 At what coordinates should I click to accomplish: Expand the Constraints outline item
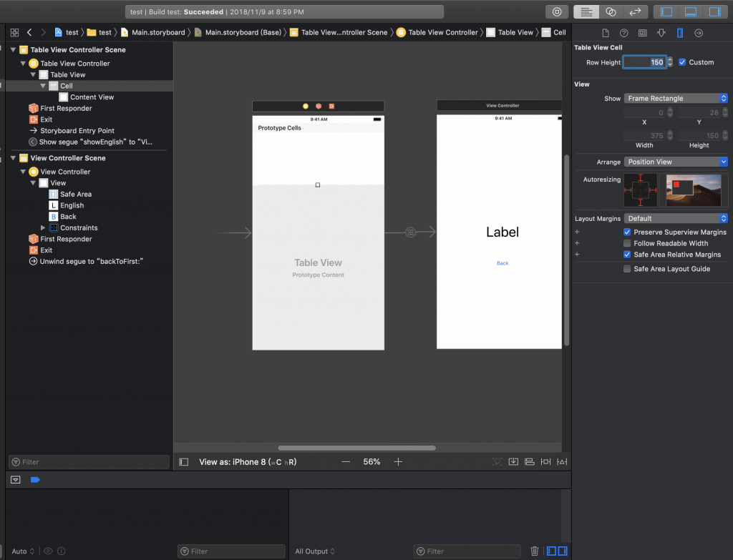click(43, 228)
